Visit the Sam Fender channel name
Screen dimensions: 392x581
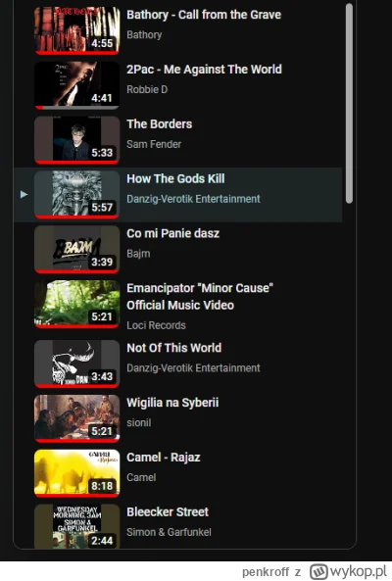pyautogui.click(x=154, y=144)
